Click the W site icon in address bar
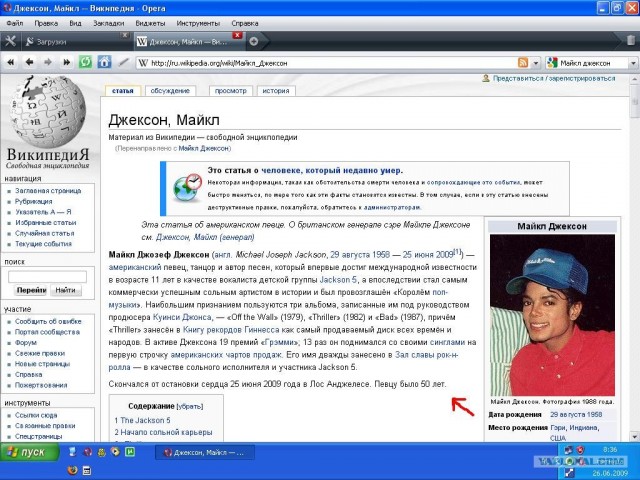This screenshot has width=640, height=480. (143, 63)
